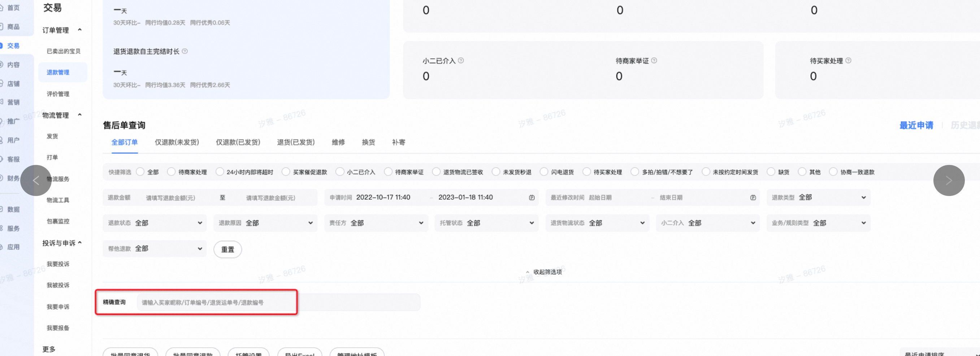Open the 小二介入 dropdown
This screenshot has width=980, height=356.
(708, 223)
